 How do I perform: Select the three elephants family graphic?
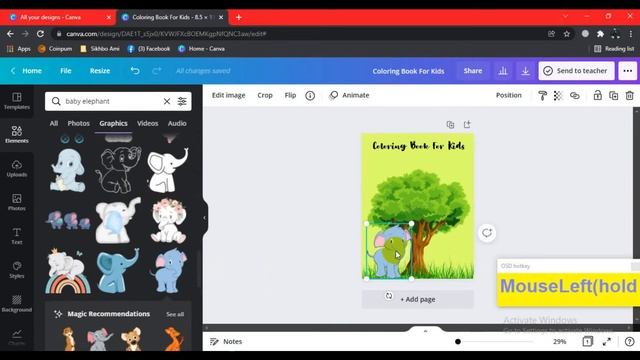point(68,220)
